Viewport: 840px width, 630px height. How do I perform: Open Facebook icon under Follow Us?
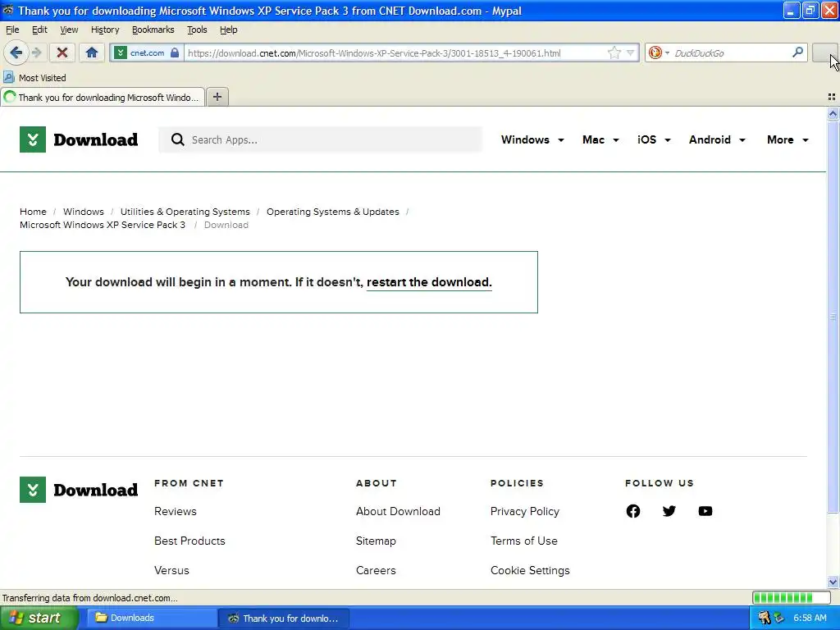coord(632,511)
